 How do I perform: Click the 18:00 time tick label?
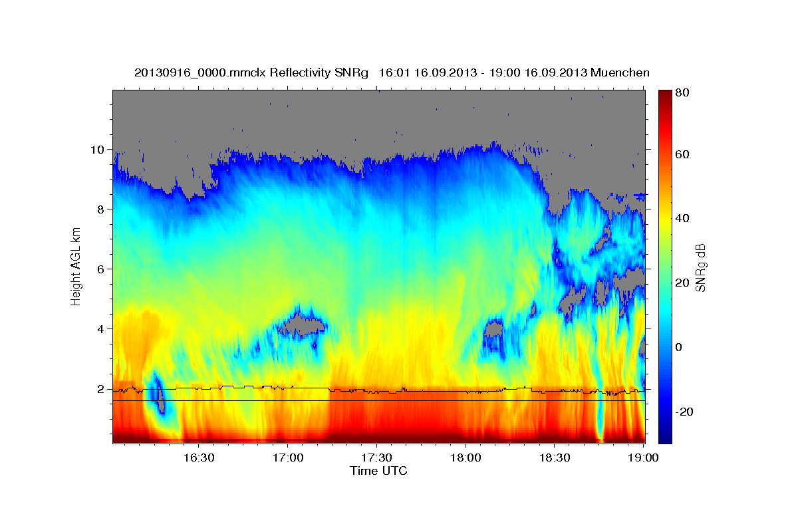point(465,458)
